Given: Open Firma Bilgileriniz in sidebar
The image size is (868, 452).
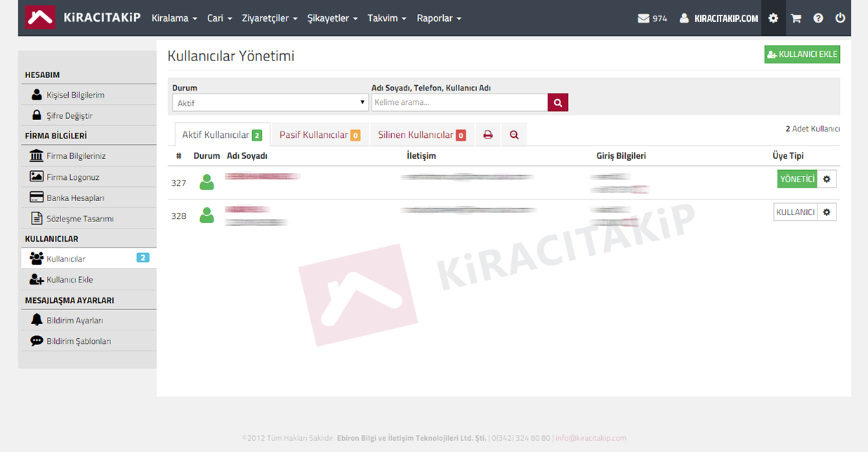Looking at the screenshot, I should click(x=88, y=156).
